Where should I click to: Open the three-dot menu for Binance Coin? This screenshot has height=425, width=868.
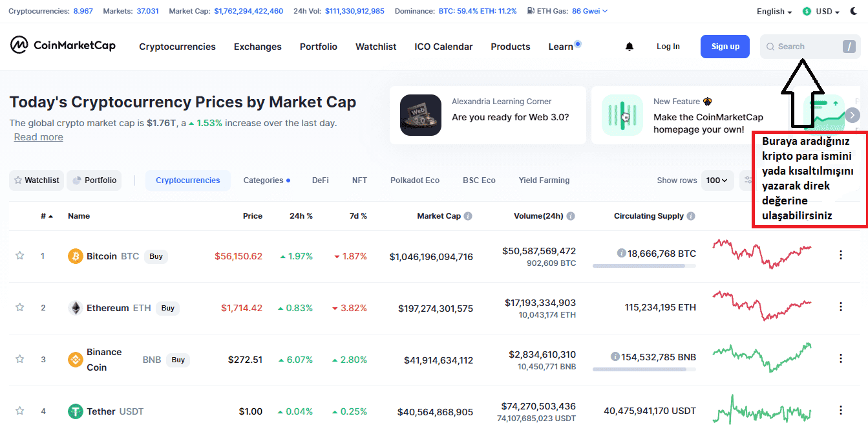point(841,358)
